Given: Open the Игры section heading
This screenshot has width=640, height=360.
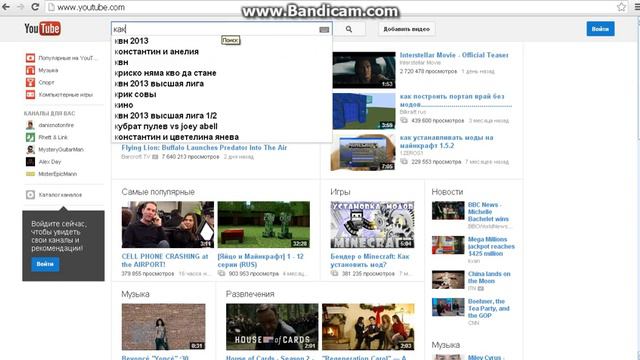Looking at the screenshot, I should (x=340, y=192).
